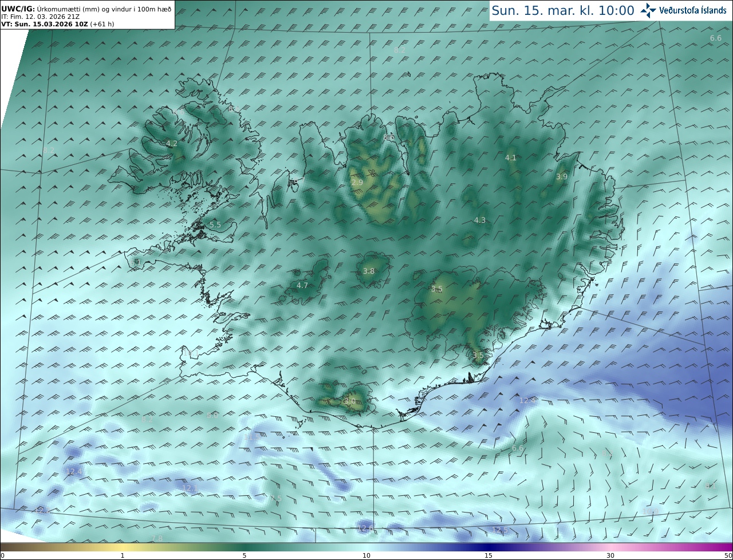Click the 3.0 value on the south coast

(349, 401)
